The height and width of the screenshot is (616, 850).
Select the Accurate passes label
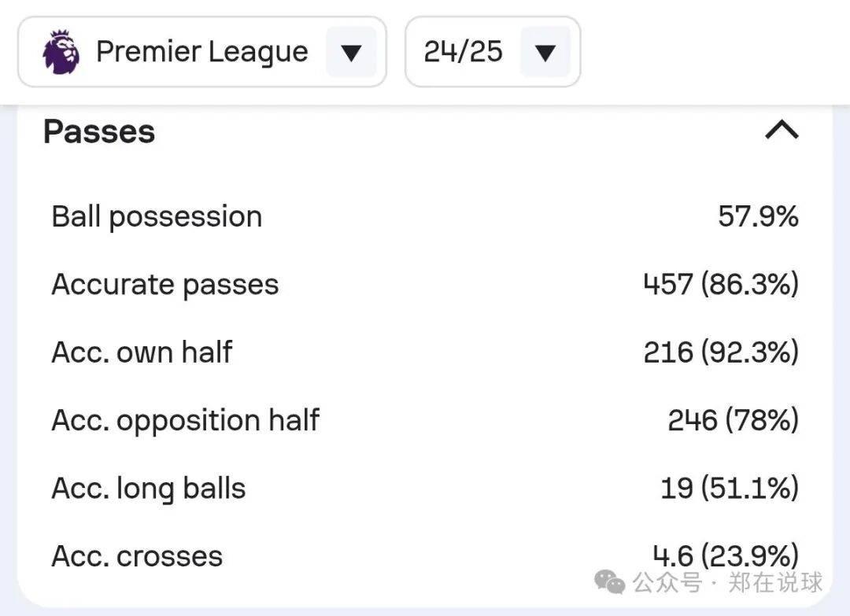click(165, 284)
